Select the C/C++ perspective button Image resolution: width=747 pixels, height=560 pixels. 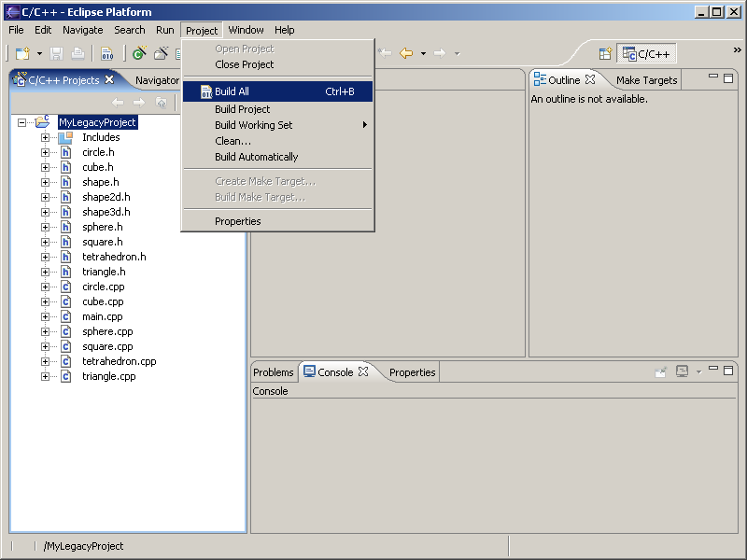(646, 54)
